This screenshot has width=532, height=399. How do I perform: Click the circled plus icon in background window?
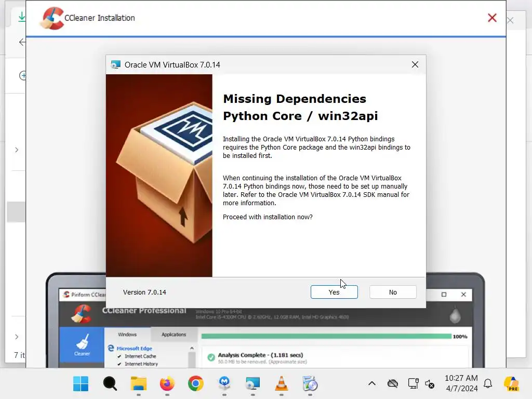click(23, 75)
